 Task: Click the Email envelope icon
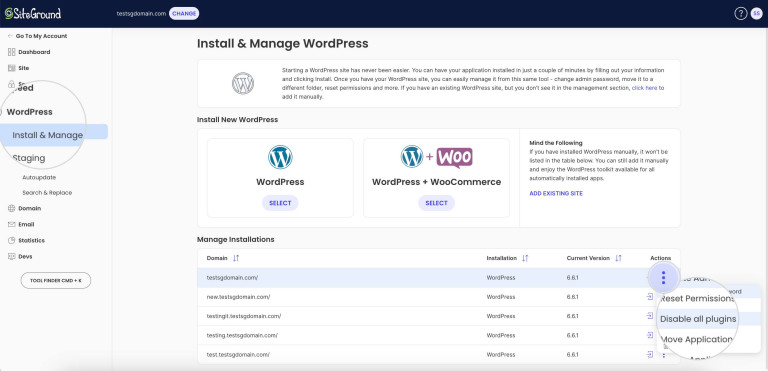(x=12, y=224)
